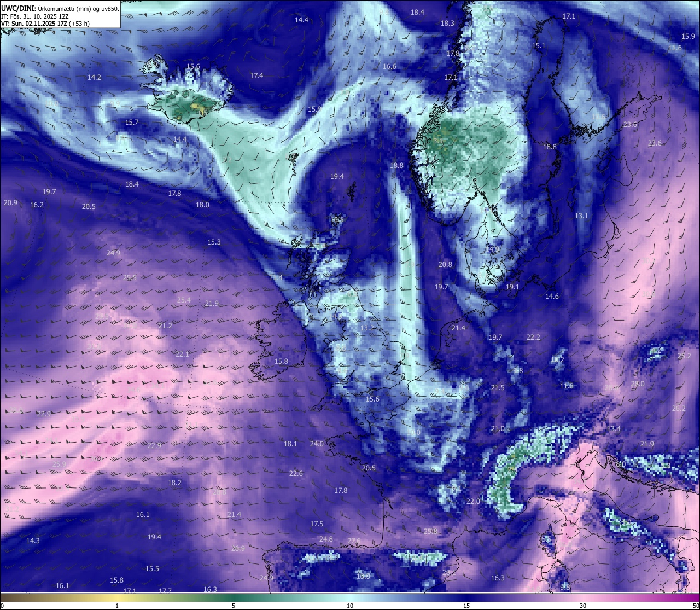Screen dimensions: 700x610
Task: Click the map value '19.1'
Action: [x=512, y=287]
